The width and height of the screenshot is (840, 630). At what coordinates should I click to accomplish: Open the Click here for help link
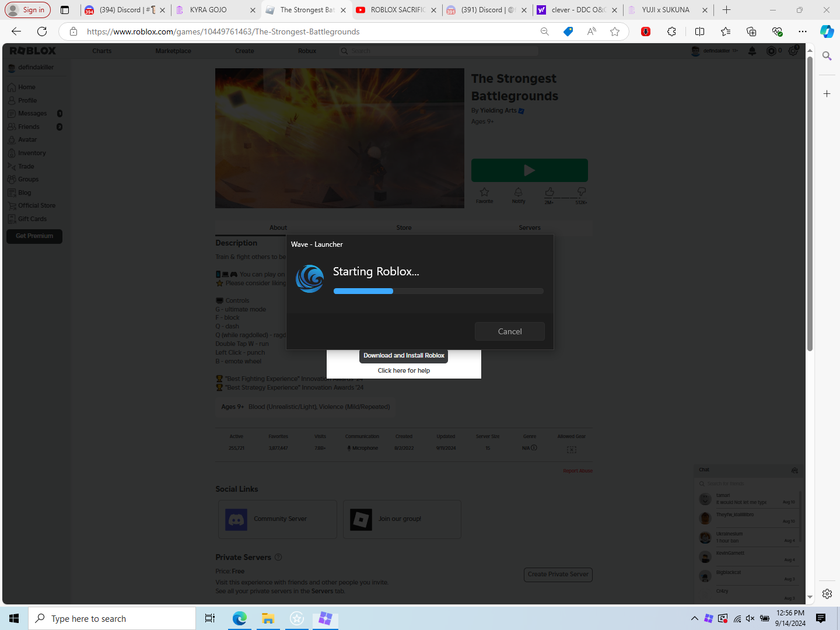404,370
